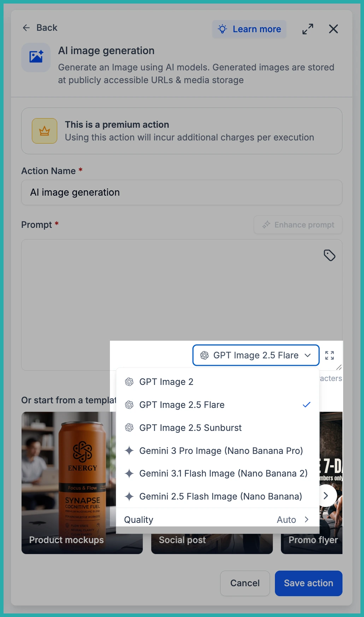Open the Learn more link
Viewport: 364px width, 617px height.
point(249,29)
